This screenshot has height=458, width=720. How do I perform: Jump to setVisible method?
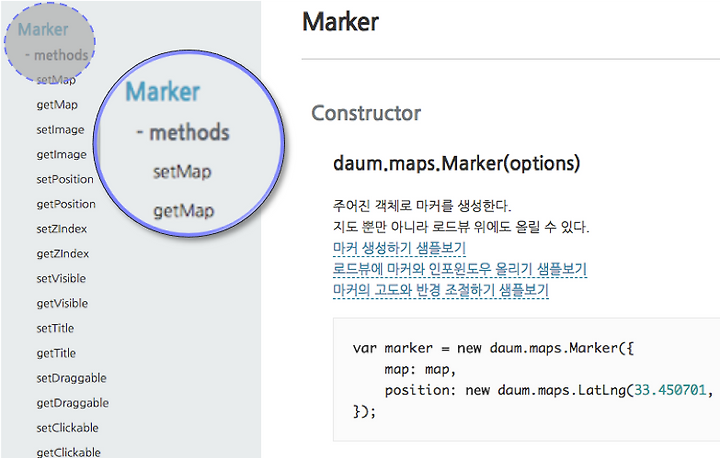[61, 278]
